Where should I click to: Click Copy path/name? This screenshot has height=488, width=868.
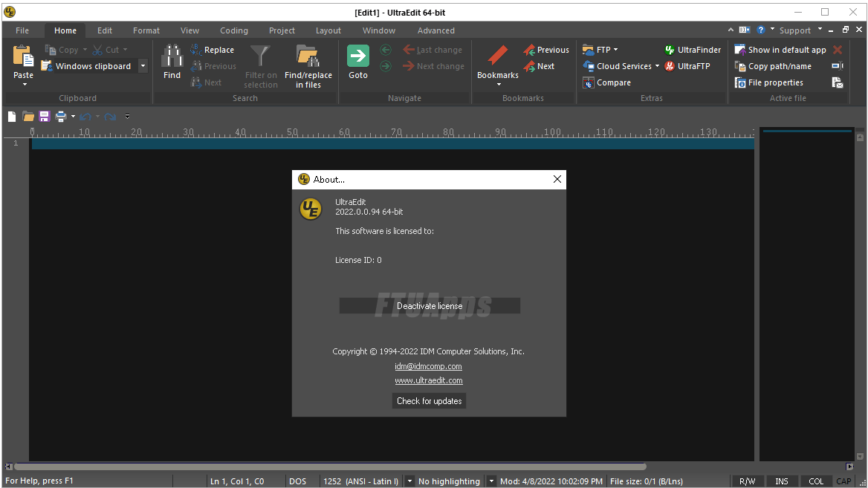773,66
